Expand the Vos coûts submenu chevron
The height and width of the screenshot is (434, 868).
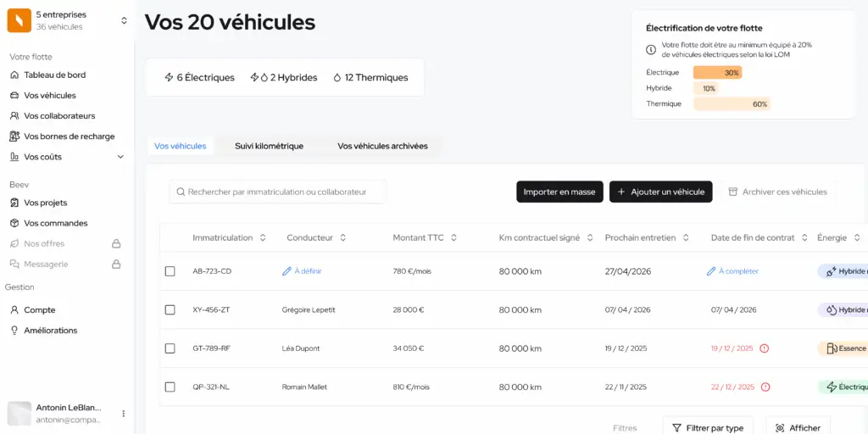tap(120, 157)
